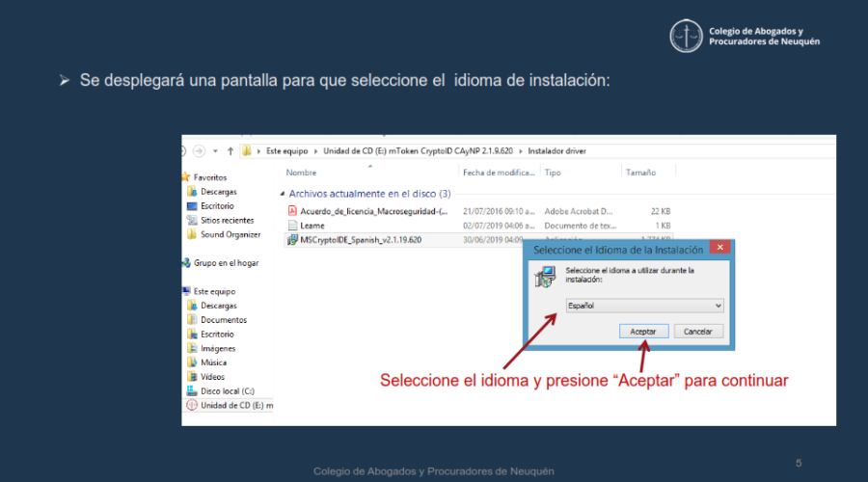The height and width of the screenshot is (482, 868).
Task: Select Este equipo in the navigation pane
Action: pos(214,292)
